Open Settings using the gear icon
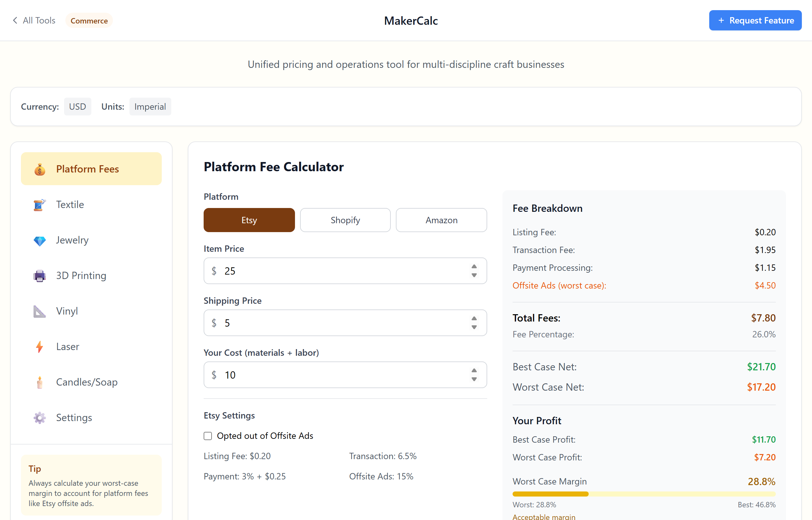Viewport: 812px width, 520px height. tap(40, 418)
